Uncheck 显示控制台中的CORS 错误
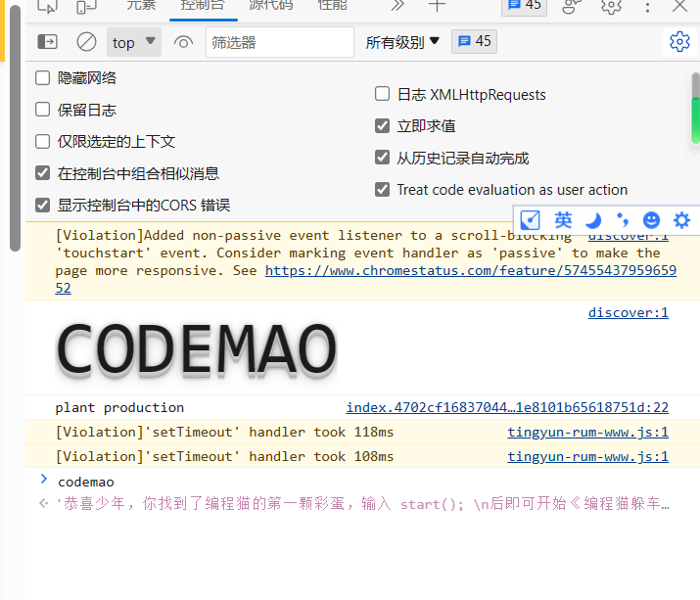Viewport: 700px width, 600px height. tap(42, 206)
